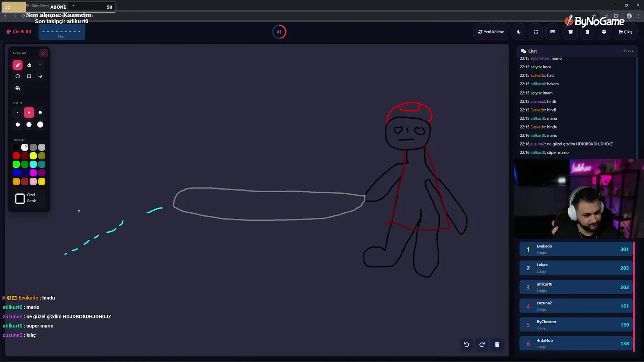Select the eraser tool
This screenshot has height=362, width=644.
pyautogui.click(x=29, y=65)
